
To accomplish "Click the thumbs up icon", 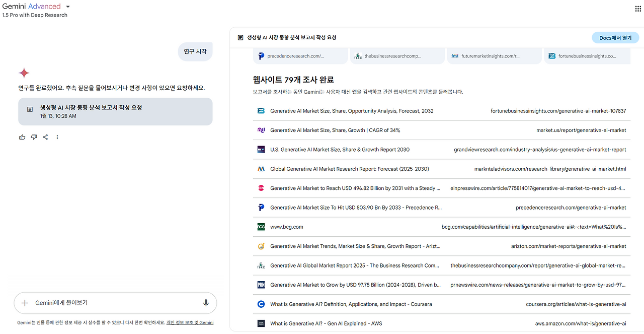I will point(22,137).
